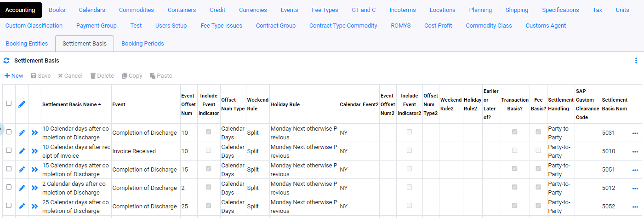Viewport: 644px width, 218px height.
Task: Switch to the Commodities tab
Action: (x=137, y=10)
